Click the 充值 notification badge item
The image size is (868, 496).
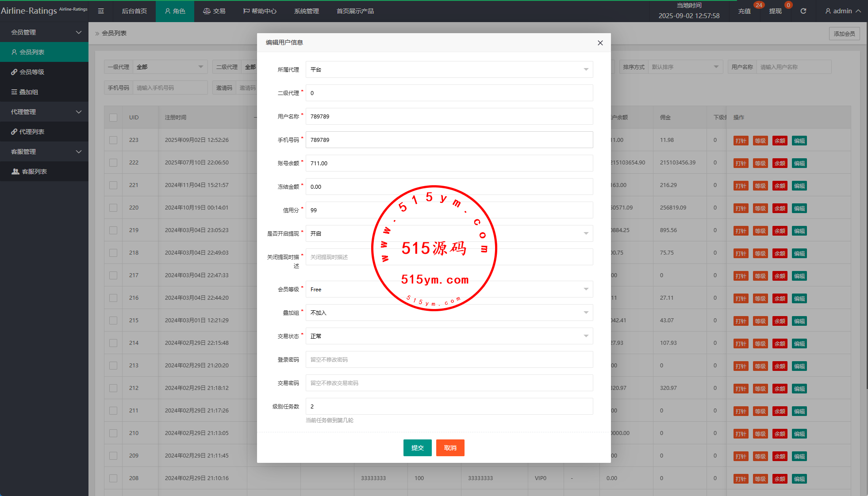(745, 11)
